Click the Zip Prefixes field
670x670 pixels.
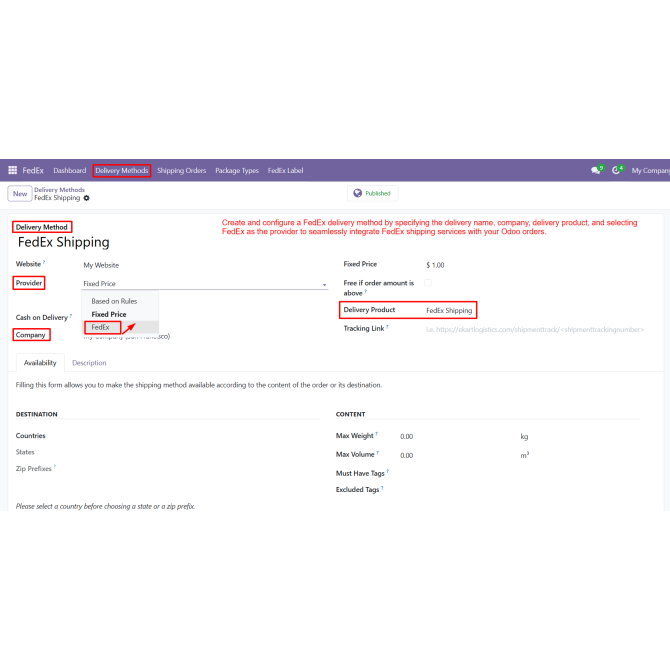[x=34, y=469]
